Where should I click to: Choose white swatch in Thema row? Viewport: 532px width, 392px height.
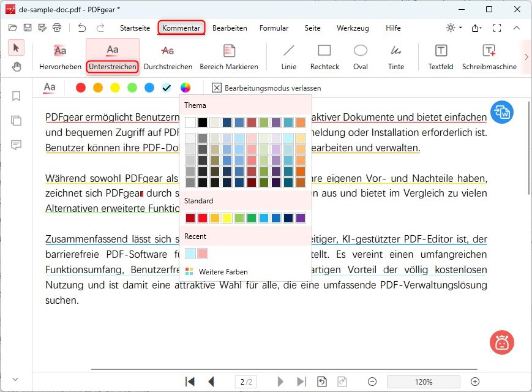click(x=190, y=122)
